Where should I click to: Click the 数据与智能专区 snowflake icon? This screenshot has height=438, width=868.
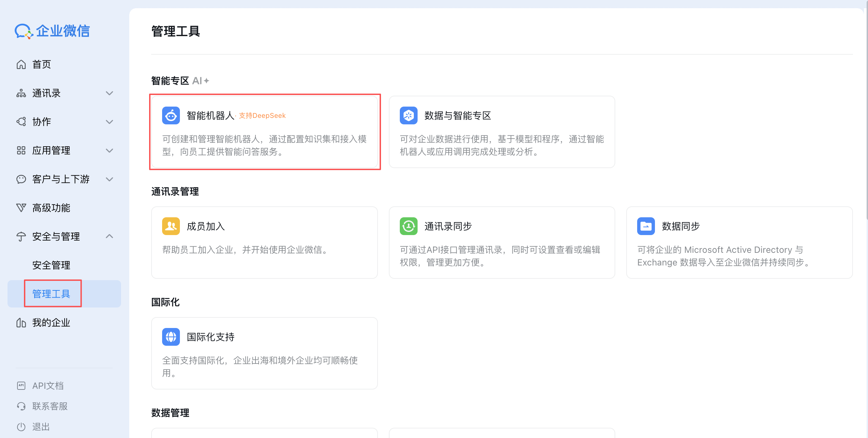click(408, 115)
